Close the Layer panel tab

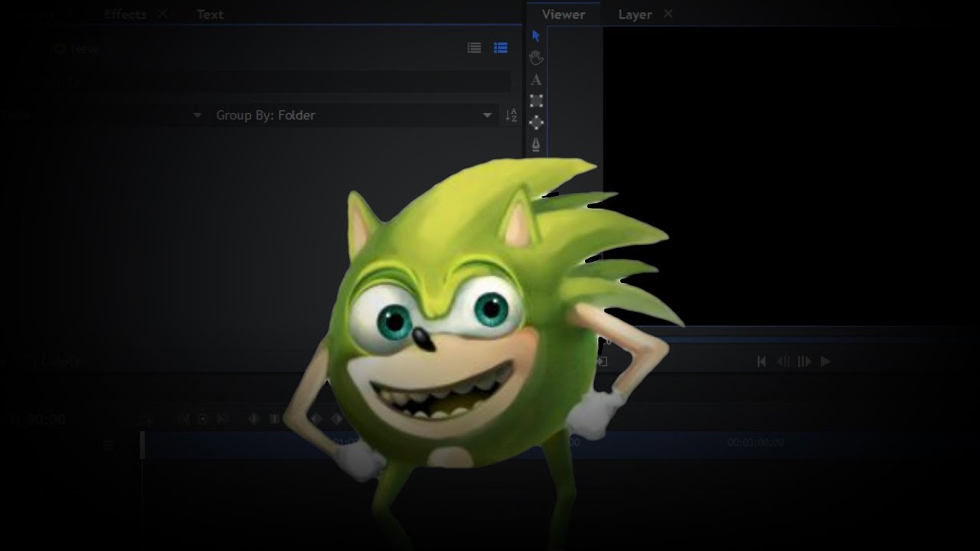point(668,14)
